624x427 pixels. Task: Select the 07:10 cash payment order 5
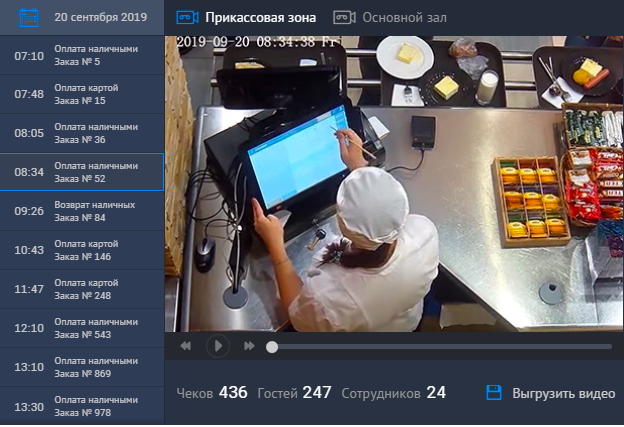82,56
